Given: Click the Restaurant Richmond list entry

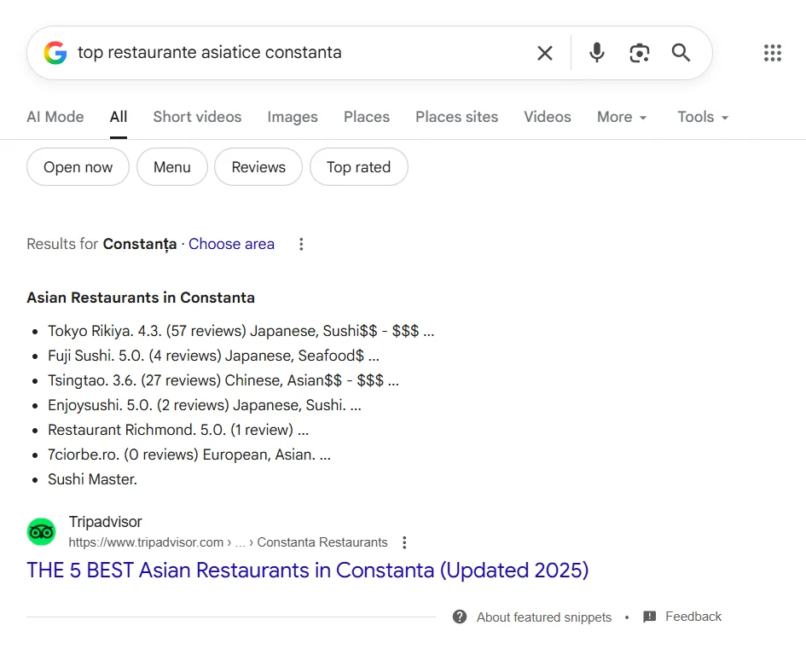Looking at the screenshot, I should pyautogui.click(x=178, y=429).
